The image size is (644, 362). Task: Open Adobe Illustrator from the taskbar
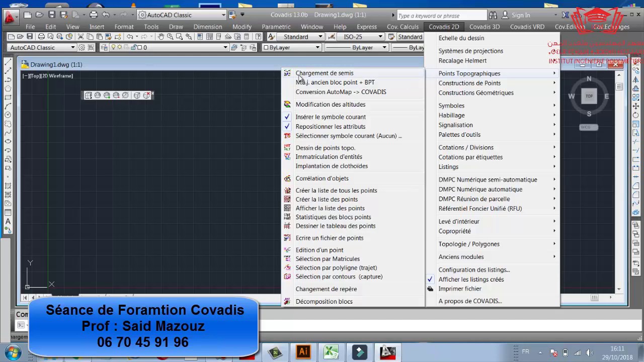point(303,351)
